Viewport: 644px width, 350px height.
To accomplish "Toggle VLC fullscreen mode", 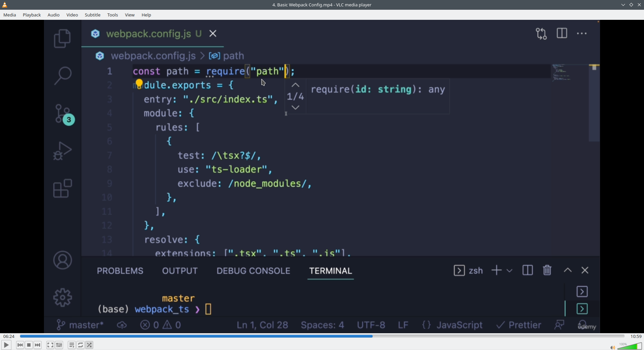I will tap(50, 345).
